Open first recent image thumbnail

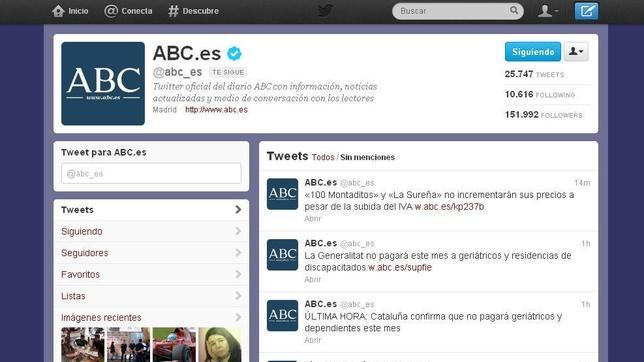[83, 344]
